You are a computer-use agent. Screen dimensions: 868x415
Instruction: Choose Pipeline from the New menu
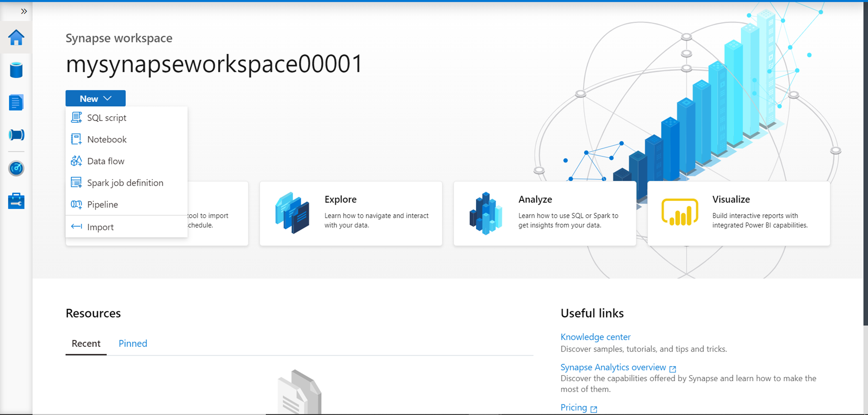point(126,204)
